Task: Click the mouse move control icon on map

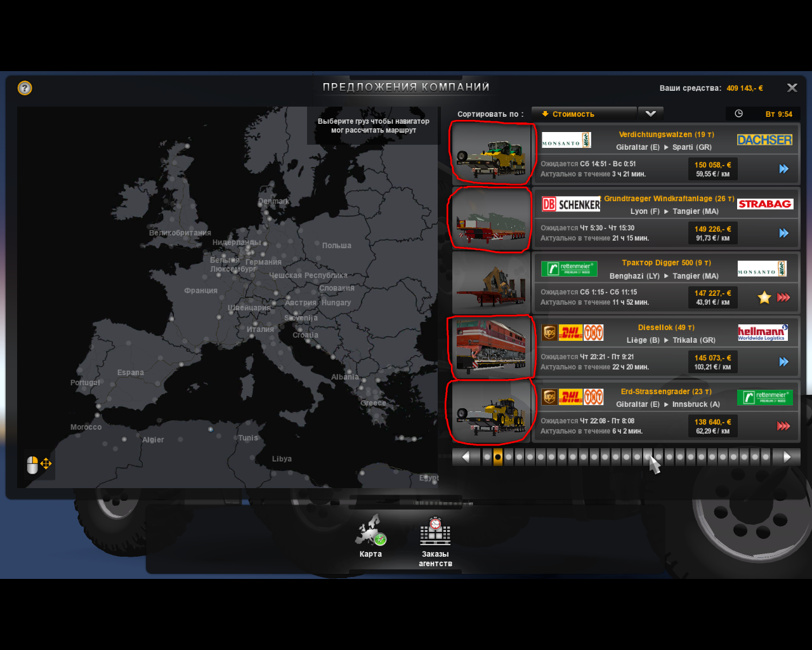Action: [39, 465]
